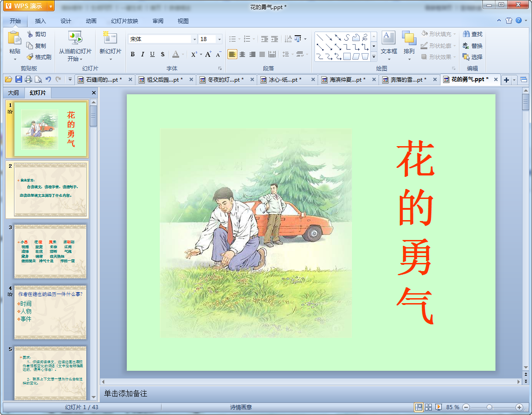Decrease font size with small A
532x415 pixels.
(218, 54)
